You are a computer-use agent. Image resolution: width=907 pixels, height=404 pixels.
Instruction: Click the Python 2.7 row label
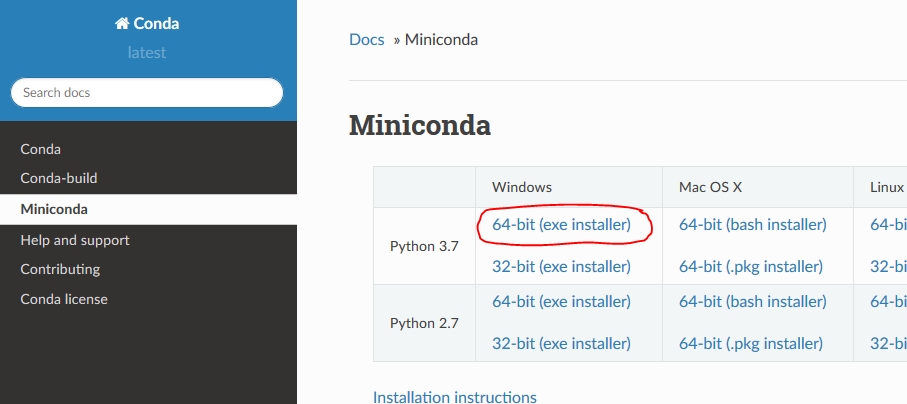click(424, 323)
